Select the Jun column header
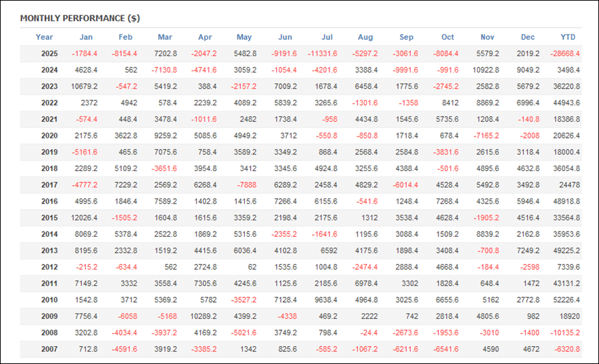599x364 pixels. click(285, 37)
